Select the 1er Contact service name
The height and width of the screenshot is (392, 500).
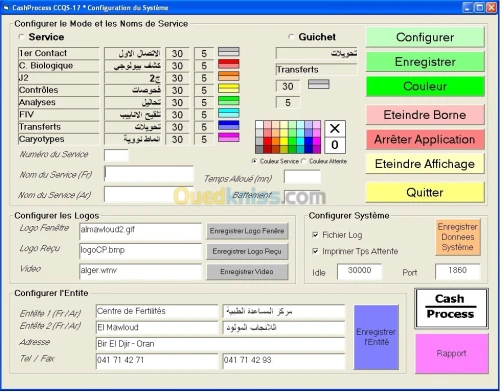(59, 53)
